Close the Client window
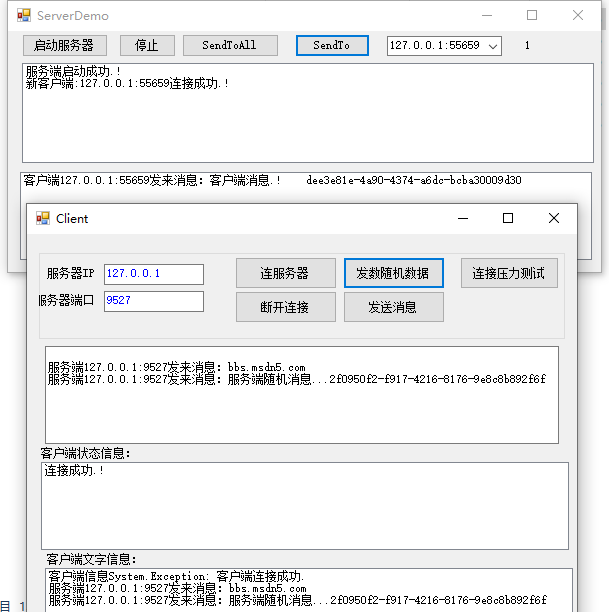This screenshot has height=612, width=609. pos(554,218)
